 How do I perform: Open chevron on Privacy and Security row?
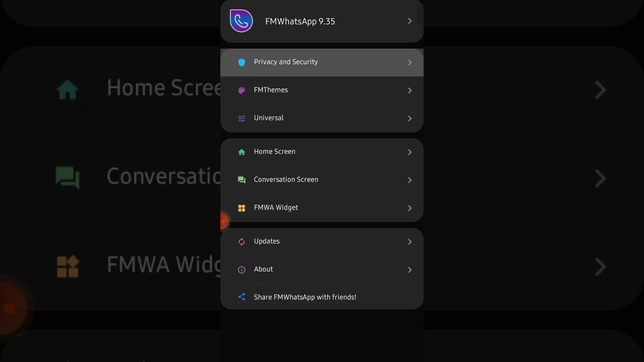[410, 62]
